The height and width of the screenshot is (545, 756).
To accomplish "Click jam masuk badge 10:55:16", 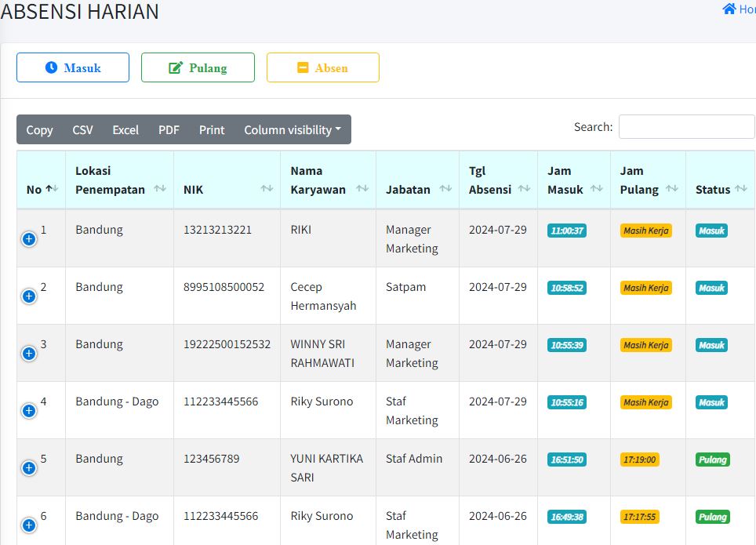I will click(x=567, y=402).
